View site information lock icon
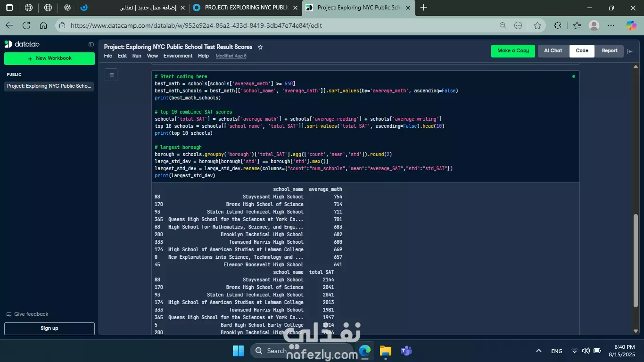This screenshot has height=362, width=644. click(63, 25)
